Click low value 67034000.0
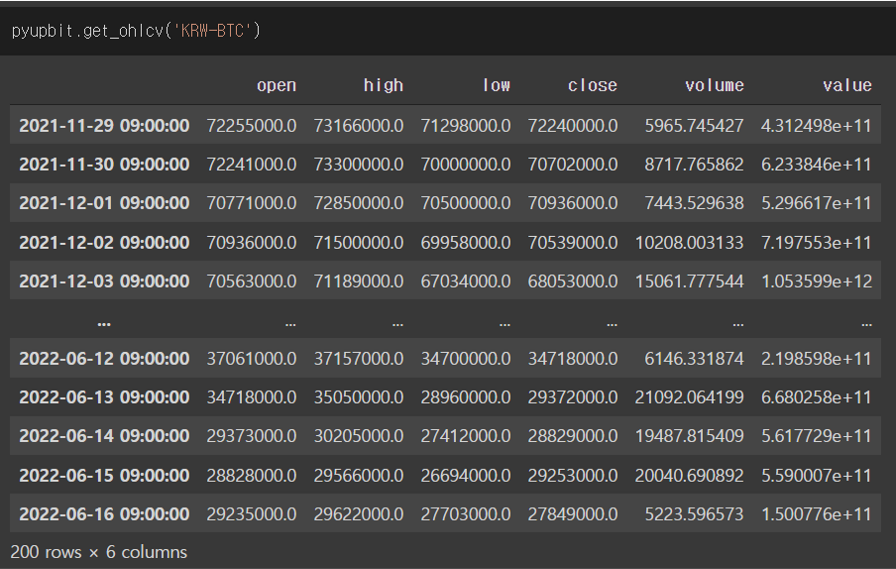896x569 pixels. 466,282
